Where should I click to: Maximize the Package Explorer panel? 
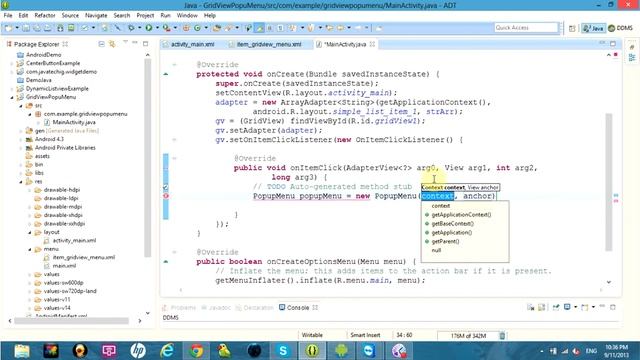(145, 43)
